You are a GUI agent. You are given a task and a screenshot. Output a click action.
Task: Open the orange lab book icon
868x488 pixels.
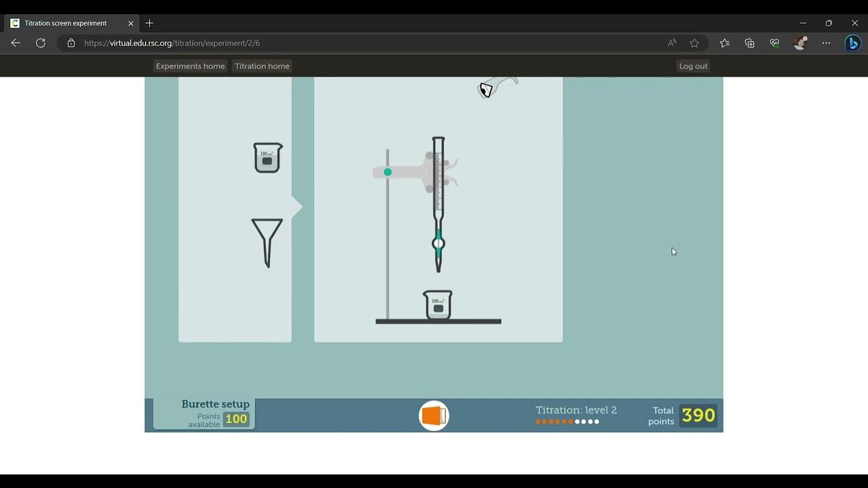(x=434, y=415)
